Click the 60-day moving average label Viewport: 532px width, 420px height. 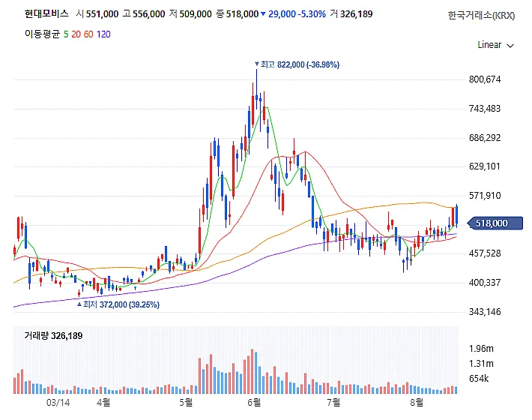(x=88, y=34)
